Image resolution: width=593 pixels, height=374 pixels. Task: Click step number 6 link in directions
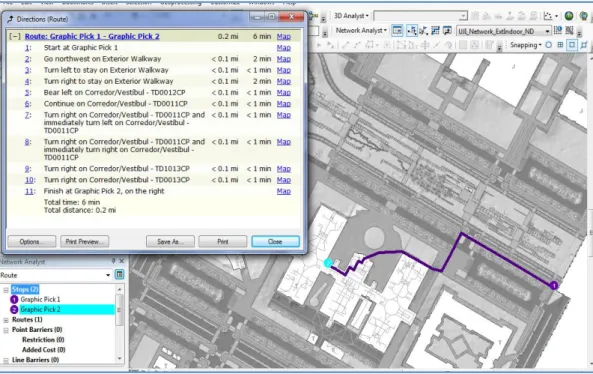pyautogui.click(x=28, y=104)
